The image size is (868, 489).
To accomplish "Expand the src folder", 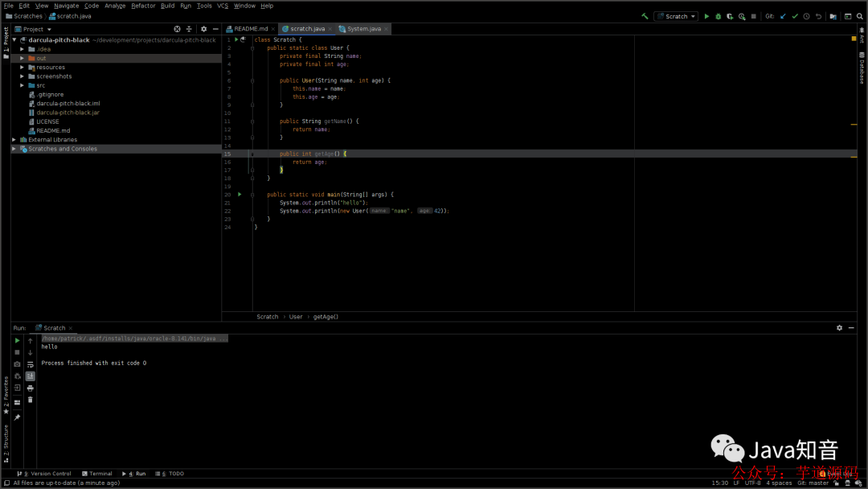I will [x=23, y=85].
